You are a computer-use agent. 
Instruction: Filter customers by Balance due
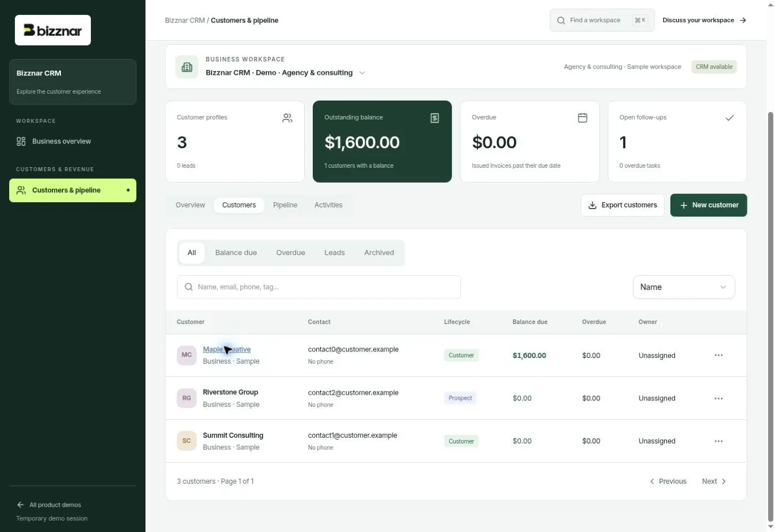point(236,253)
